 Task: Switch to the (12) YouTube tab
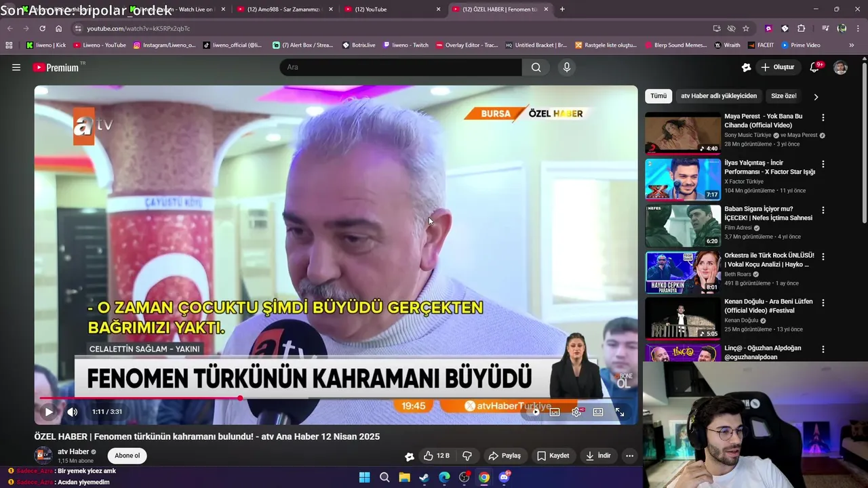click(391, 9)
